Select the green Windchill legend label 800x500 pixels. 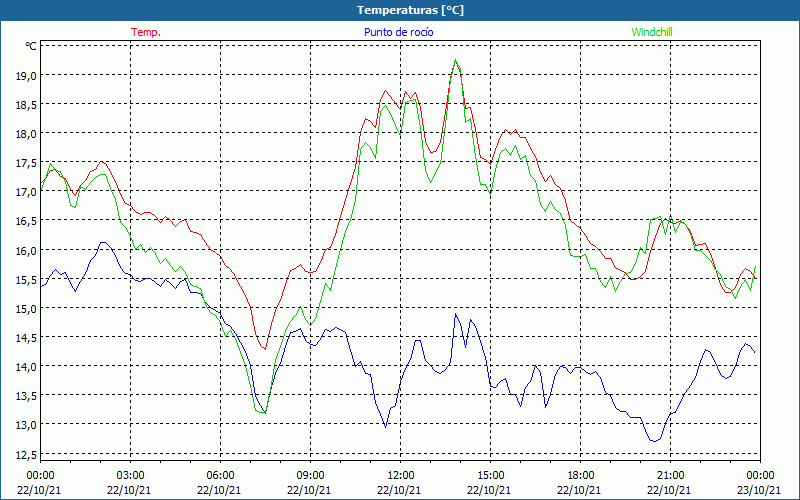(x=652, y=32)
